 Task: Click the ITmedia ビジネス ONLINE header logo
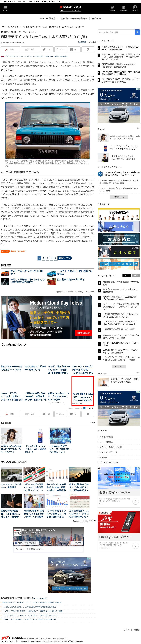click(70, 9)
